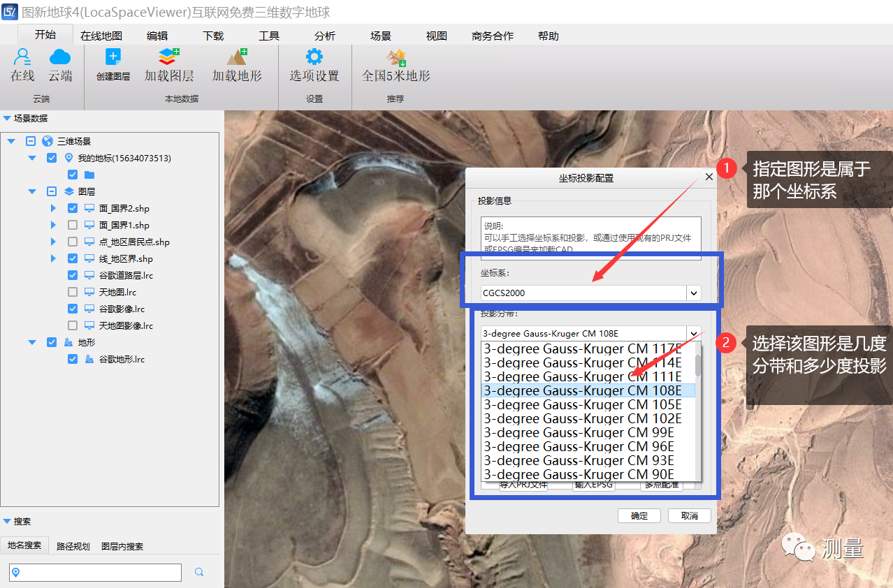Click the terrain icon beside 地形 group
The width and height of the screenshot is (893, 588).
tap(68, 342)
